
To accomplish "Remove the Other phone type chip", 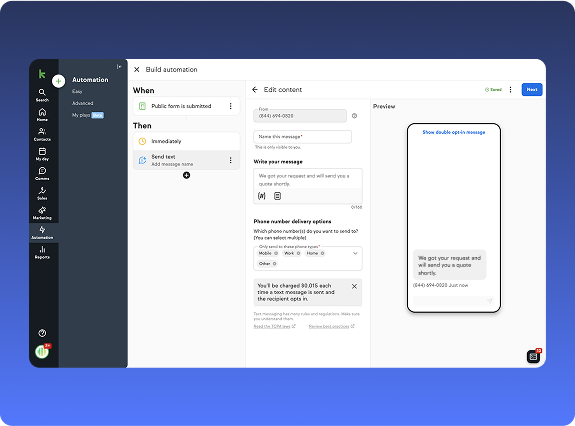I will (x=274, y=264).
